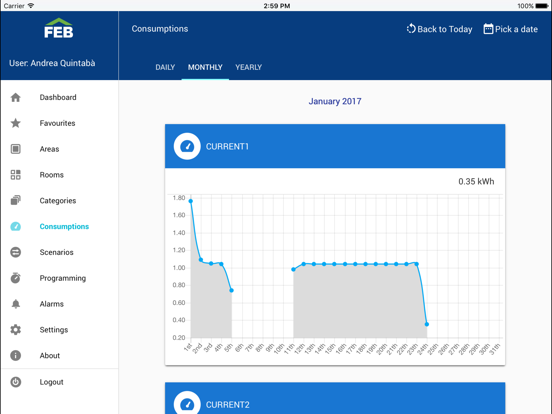Click the 2:59 PM clock
552x414 pixels.
point(277,6)
